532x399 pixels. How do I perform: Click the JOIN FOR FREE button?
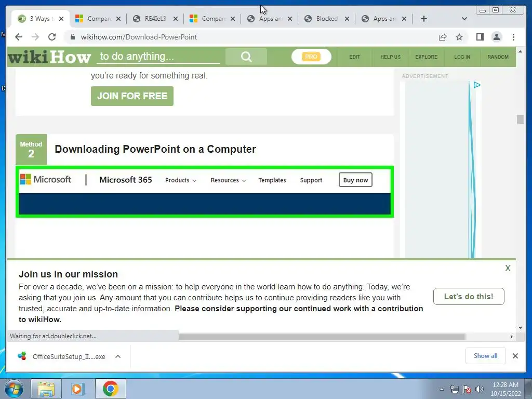(x=132, y=96)
